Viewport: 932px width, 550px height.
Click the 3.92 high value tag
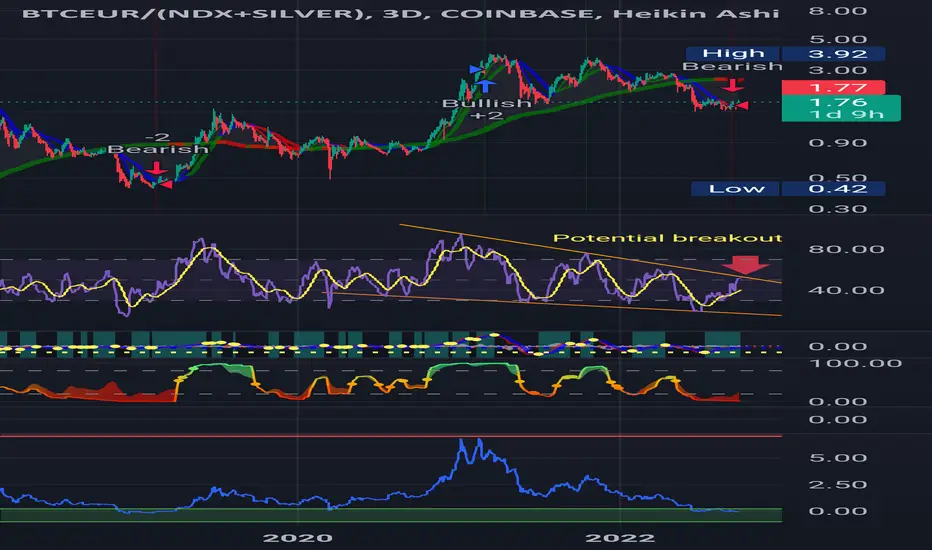[833, 54]
